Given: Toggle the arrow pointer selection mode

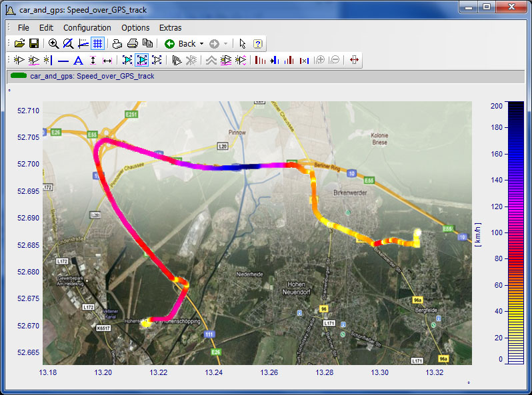Looking at the screenshot, I should click(x=243, y=43).
